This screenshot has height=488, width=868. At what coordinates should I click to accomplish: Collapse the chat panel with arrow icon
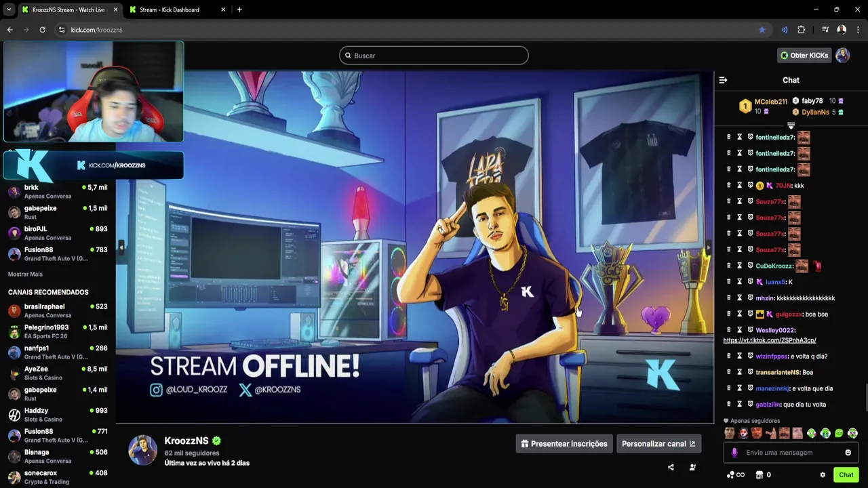(723, 80)
